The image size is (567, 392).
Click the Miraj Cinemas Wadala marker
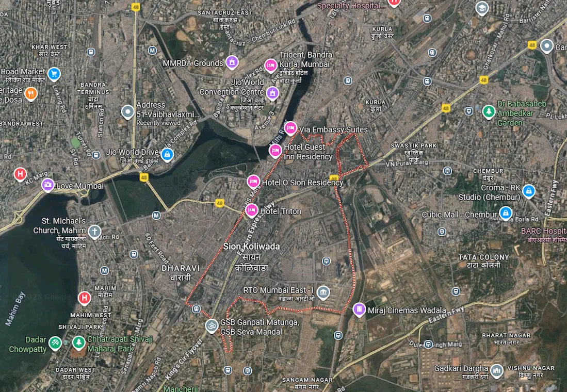coord(359,309)
